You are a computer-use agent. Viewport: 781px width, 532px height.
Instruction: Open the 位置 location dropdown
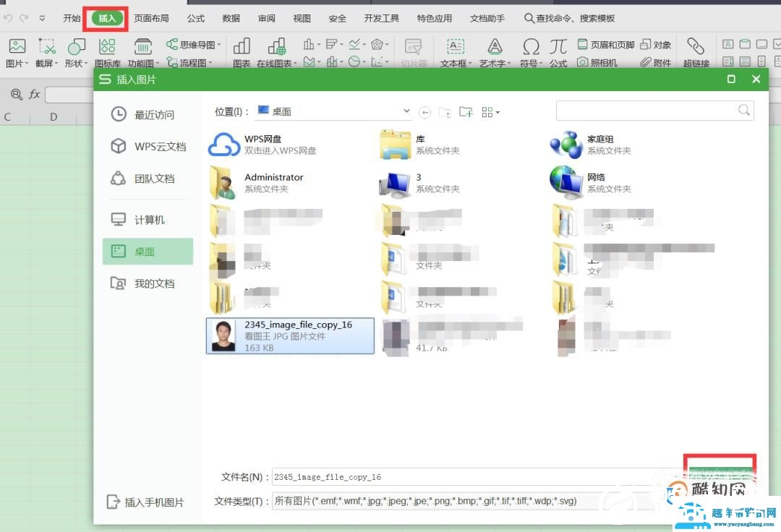click(405, 111)
